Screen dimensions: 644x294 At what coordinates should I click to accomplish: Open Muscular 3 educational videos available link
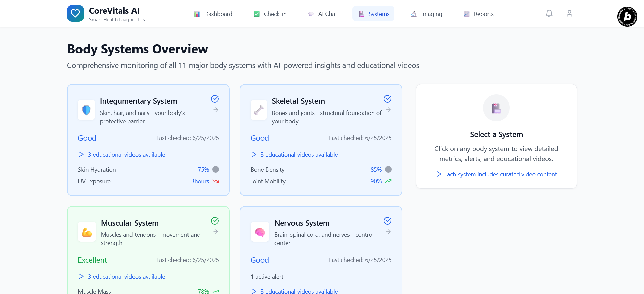click(126, 276)
